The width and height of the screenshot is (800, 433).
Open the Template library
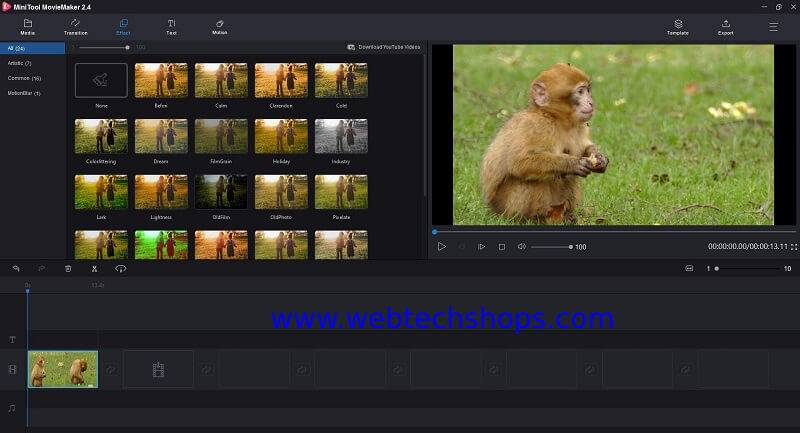678,28
